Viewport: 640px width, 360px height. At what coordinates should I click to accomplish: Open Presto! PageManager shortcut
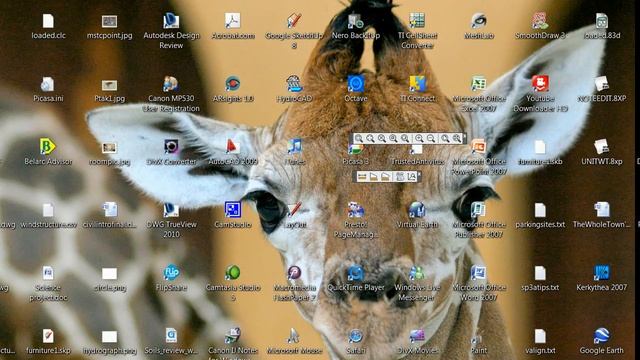pos(356,210)
